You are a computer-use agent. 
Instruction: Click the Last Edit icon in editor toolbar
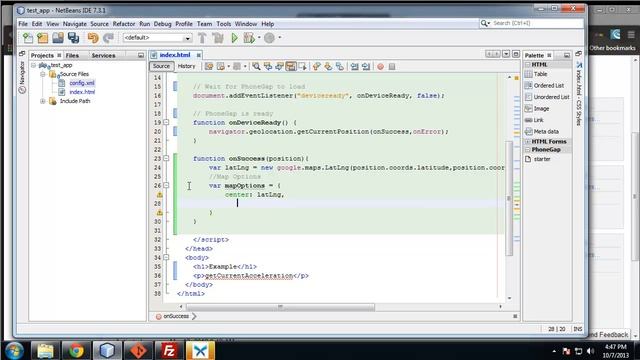tap(209, 66)
